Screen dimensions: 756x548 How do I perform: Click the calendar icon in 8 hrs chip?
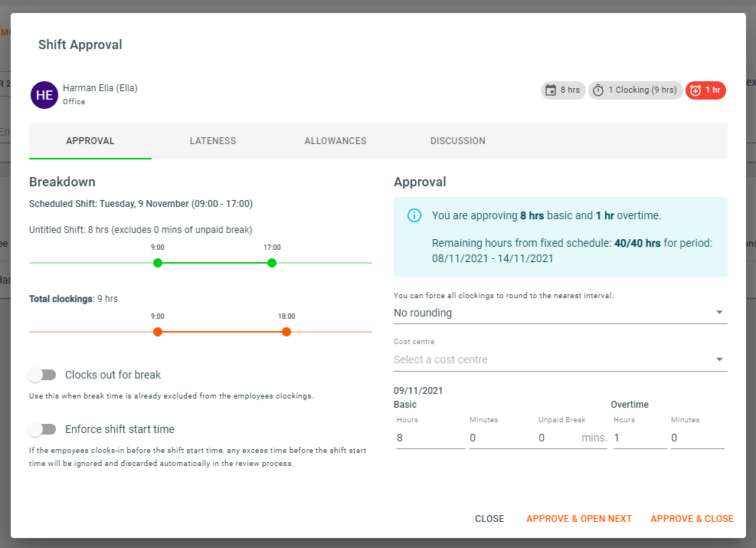551,90
